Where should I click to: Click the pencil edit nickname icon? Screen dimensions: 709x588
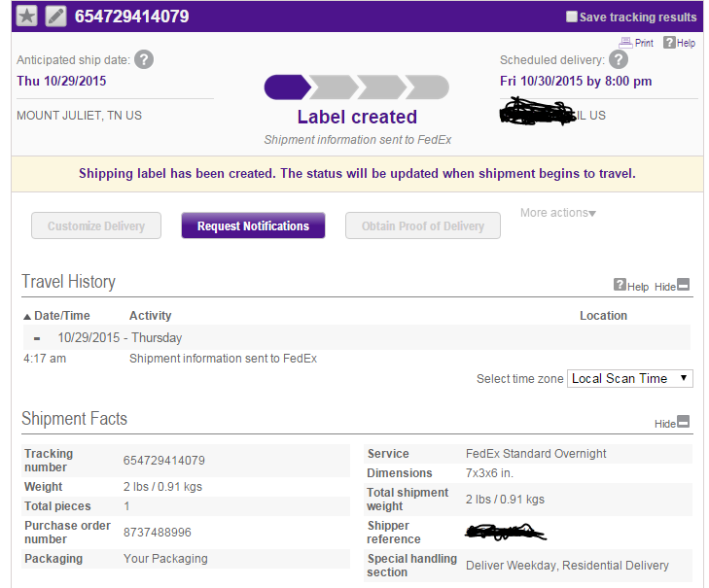55,17
